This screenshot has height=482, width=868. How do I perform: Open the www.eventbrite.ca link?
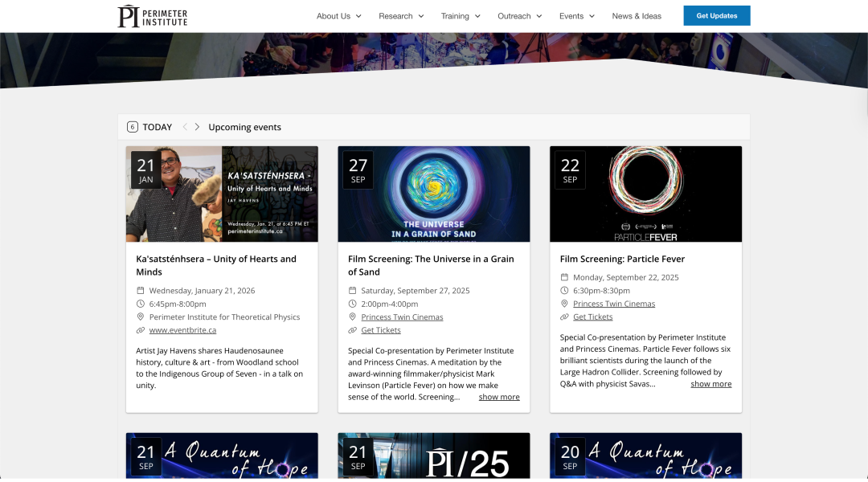pos(182,330)
